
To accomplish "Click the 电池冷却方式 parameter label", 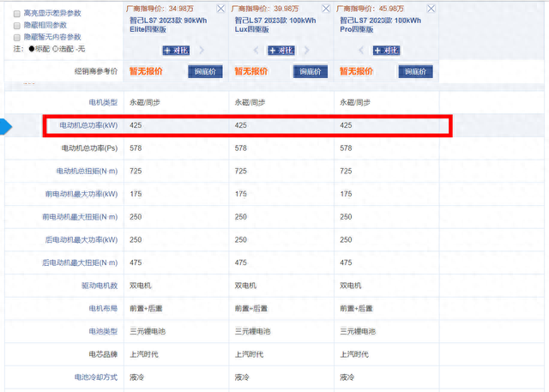I will [96, 377].
